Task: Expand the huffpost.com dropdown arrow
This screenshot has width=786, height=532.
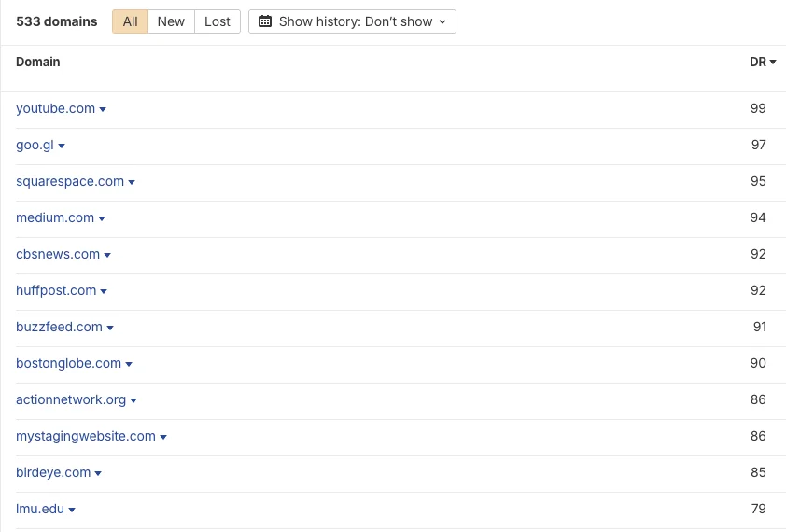Action: coord(104,291)
